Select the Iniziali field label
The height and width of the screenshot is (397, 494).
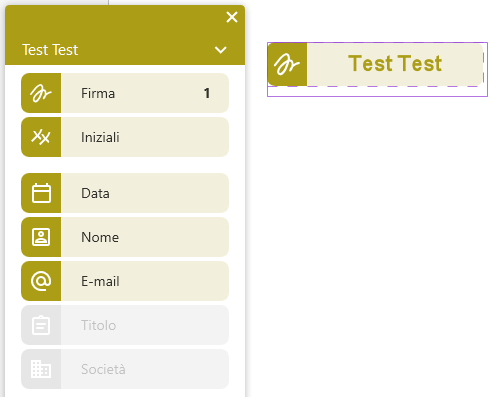(x=100, y=137)
